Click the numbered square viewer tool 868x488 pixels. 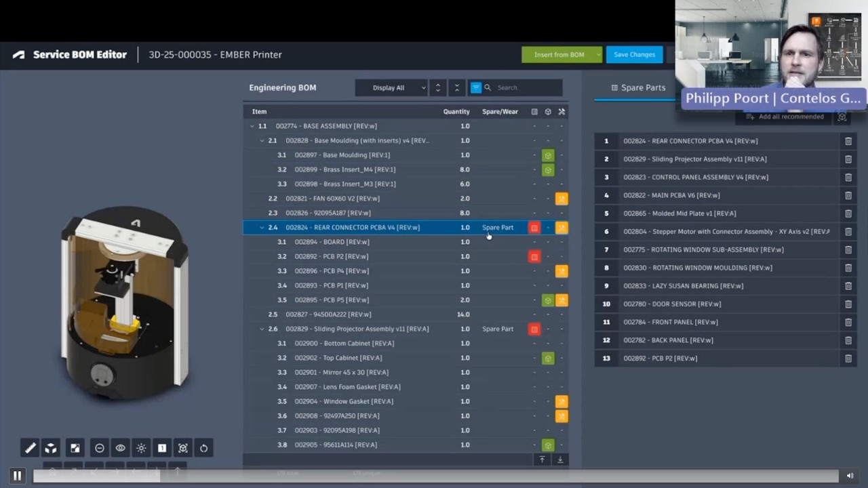click(162, 448)
